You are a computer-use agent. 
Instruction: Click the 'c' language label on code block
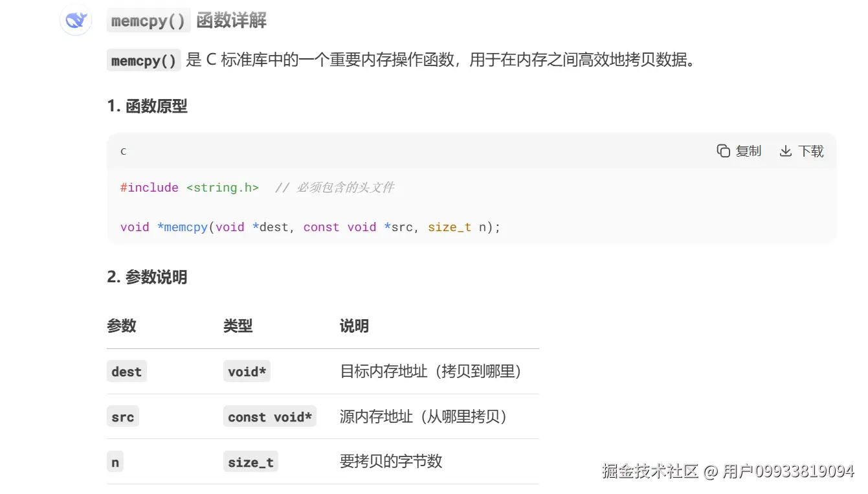[123, 152]
